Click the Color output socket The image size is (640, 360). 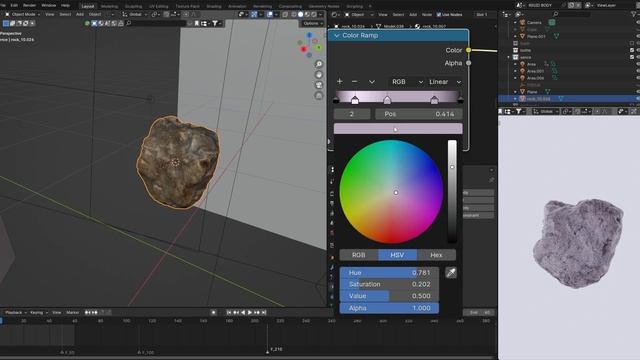[469, 50]
